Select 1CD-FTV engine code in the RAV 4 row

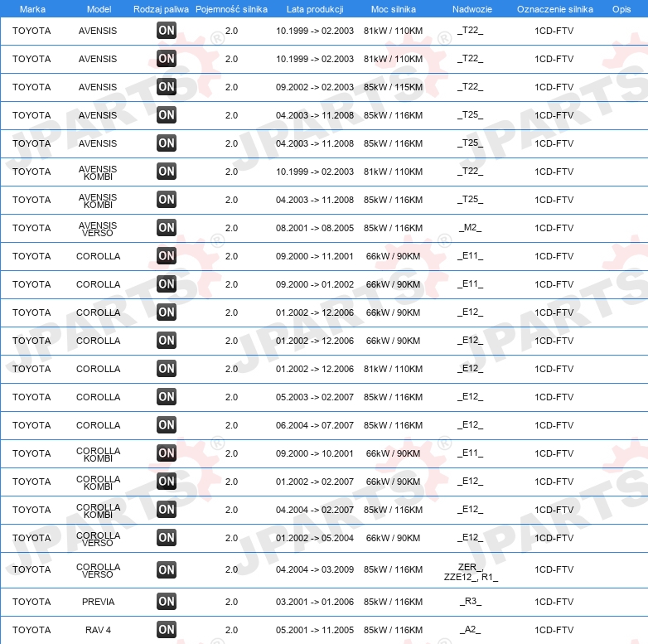click(554, 630)
